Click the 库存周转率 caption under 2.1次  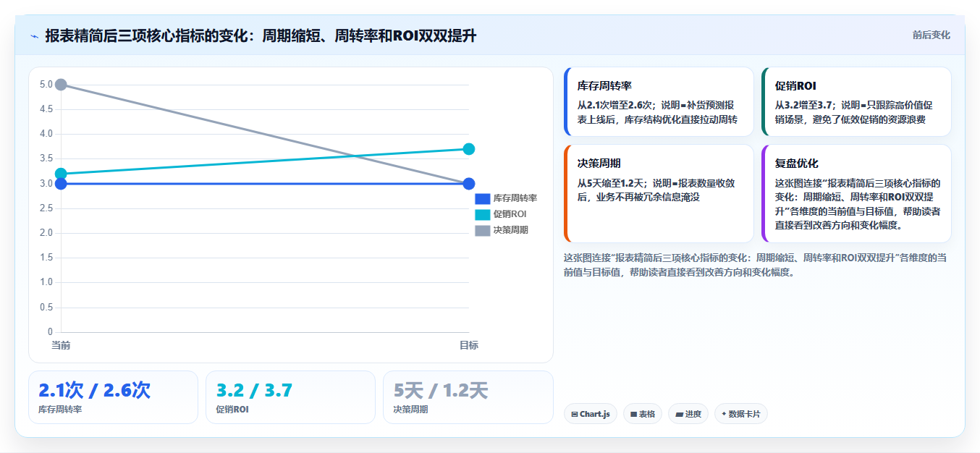pos(60,410)
